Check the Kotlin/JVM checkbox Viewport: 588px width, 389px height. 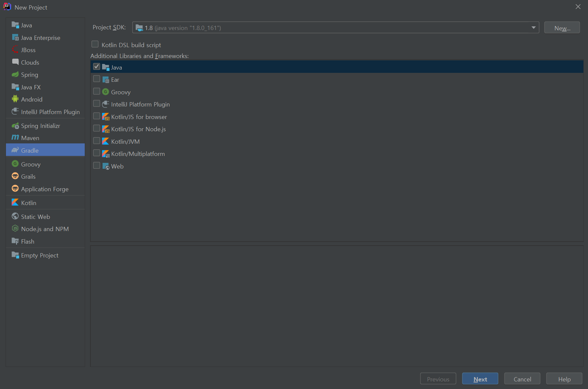point(97,141)
